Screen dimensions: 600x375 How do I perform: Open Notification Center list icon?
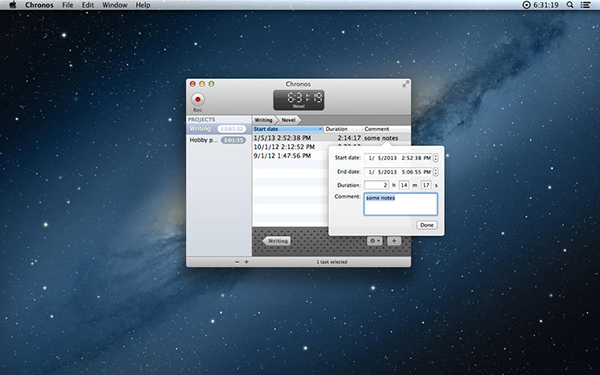(x=585, y=5)
